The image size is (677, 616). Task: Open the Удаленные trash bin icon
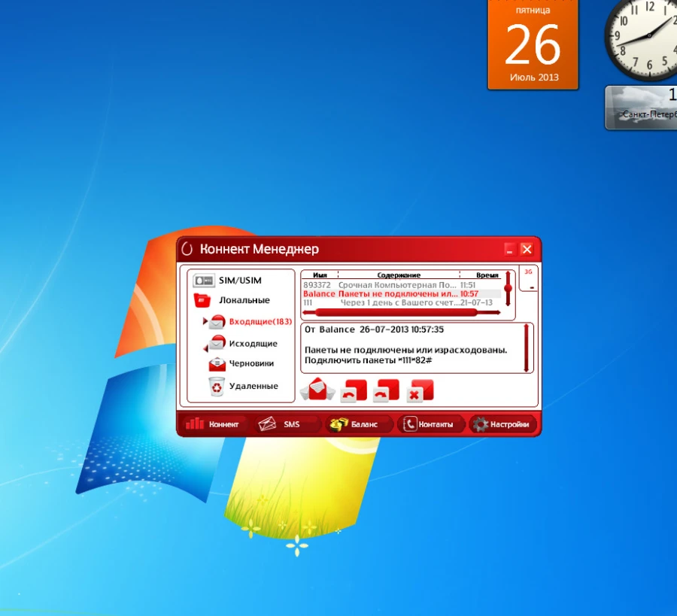pos(217,387)
